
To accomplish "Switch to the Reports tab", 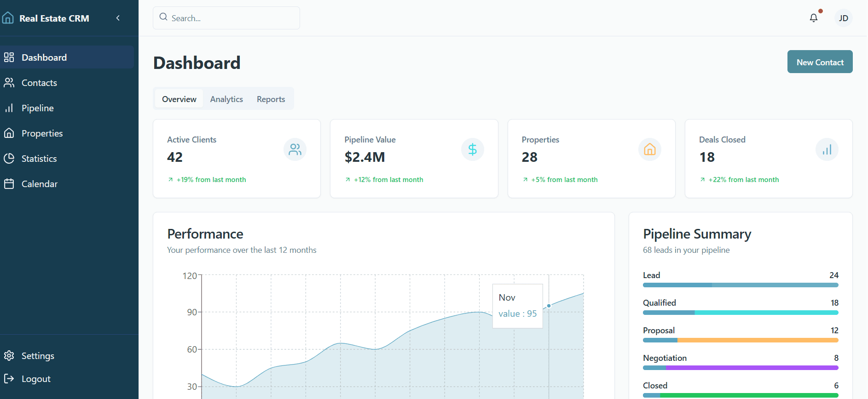I will (x=271, y=99).
